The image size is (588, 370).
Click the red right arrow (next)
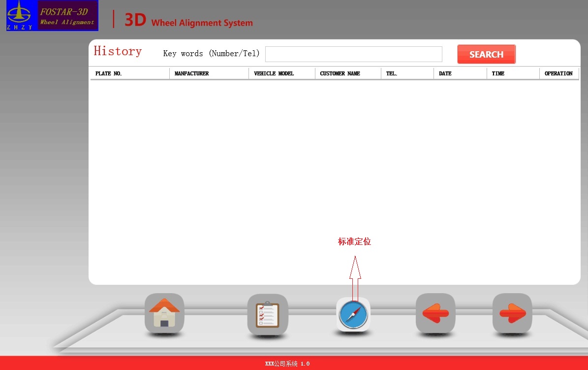tap(512, 313)
